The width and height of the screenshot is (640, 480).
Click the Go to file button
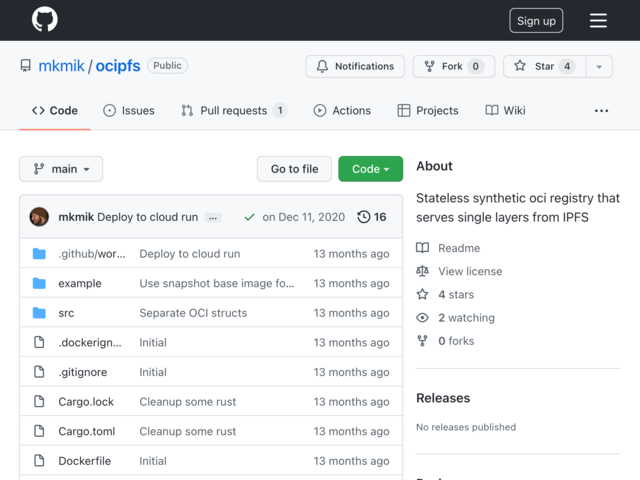(294, 169)
